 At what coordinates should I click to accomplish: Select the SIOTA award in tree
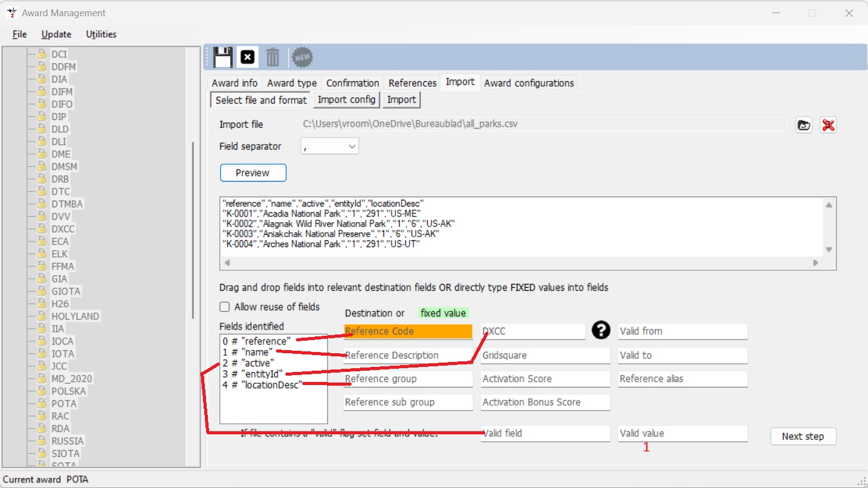coord(66,454)
